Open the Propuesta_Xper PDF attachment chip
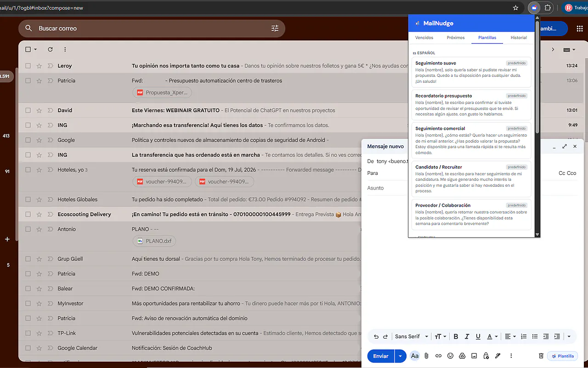 pos(162,92)
